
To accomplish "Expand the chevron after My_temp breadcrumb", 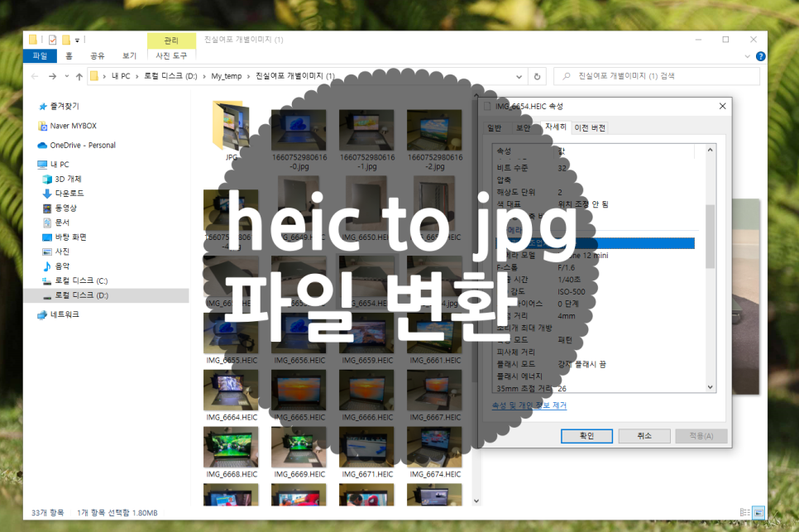I will [x=249, y=76].
